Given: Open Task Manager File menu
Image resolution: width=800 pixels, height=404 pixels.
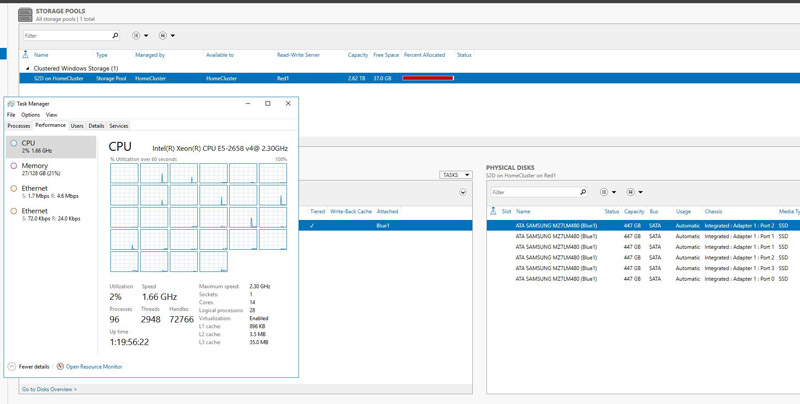Looking at the screenshot, I should 11,115.
